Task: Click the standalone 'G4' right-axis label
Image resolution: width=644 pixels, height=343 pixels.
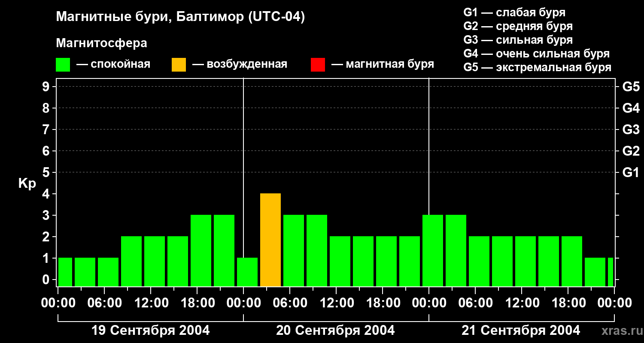Action: pyautogui.click(x=631, y=108)
